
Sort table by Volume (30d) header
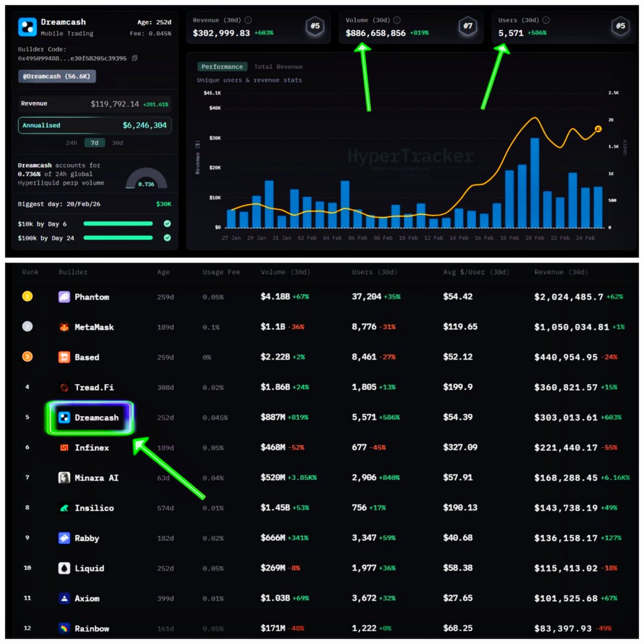[285, 272]
